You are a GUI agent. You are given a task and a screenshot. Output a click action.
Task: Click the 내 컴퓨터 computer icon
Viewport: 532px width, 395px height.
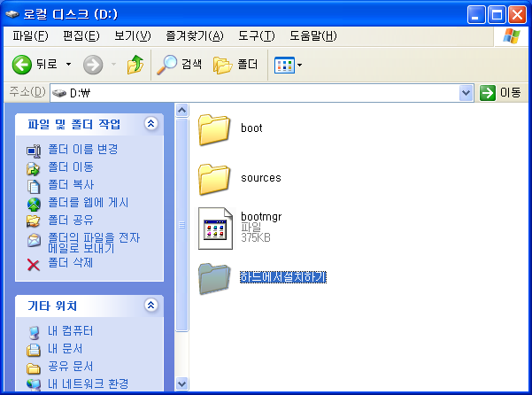click(34, 332)
